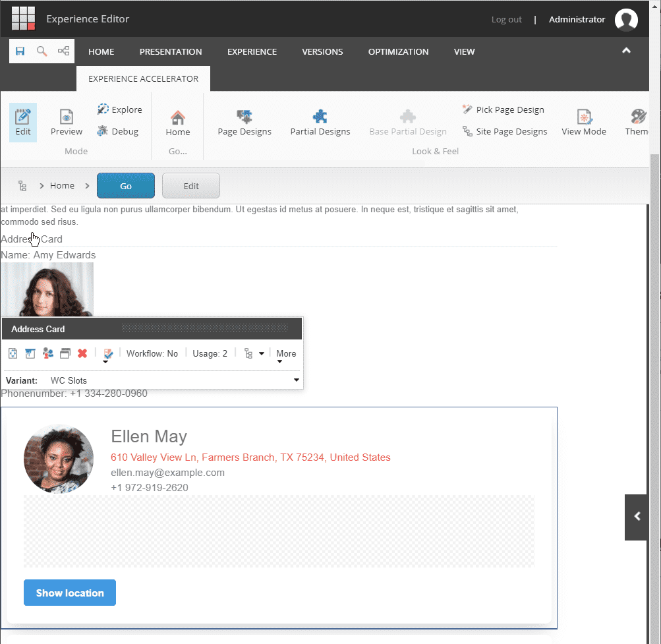This screenshot has width=661, height=644.
Task: Click the Save disk icon
Action: [20, 51]
